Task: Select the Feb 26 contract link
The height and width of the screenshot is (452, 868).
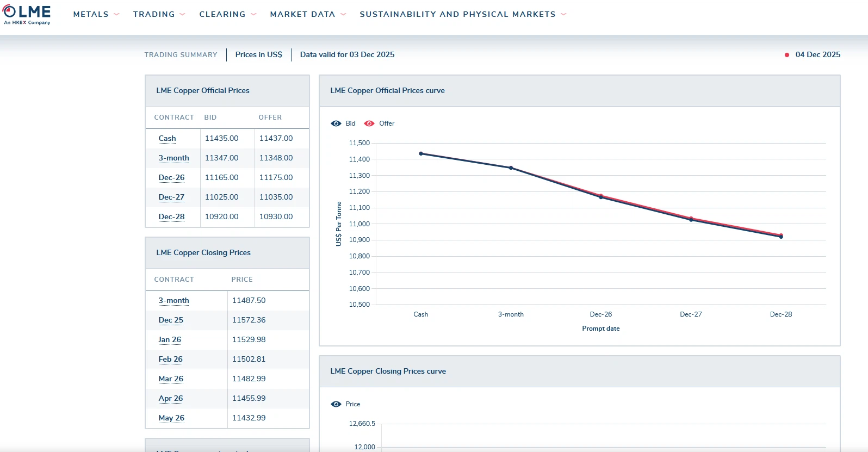Action: (170, 359)
